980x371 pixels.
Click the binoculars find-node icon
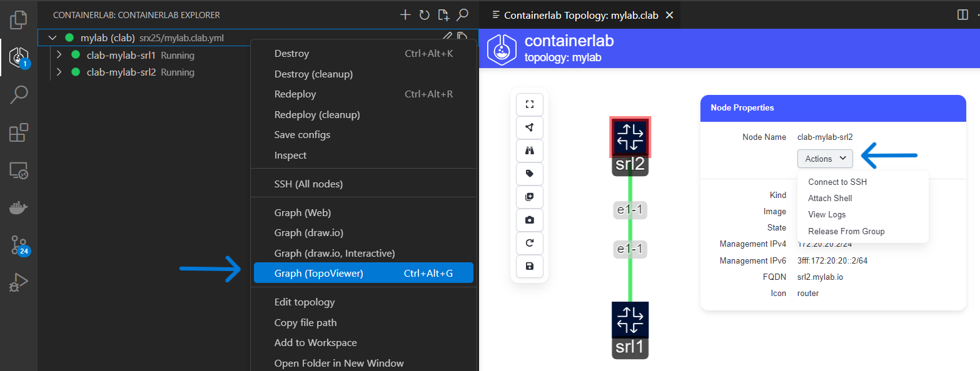(x=529, y=151)
